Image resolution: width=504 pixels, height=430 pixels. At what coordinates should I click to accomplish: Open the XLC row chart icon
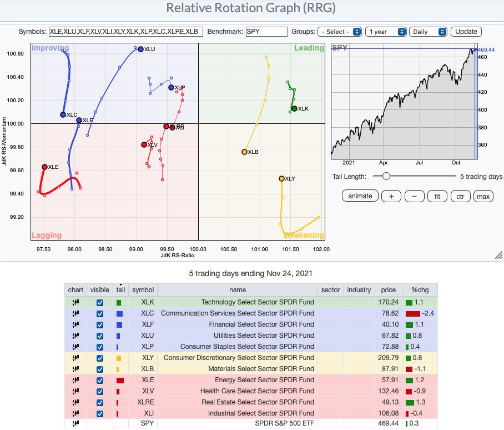(x=75, y=313)
